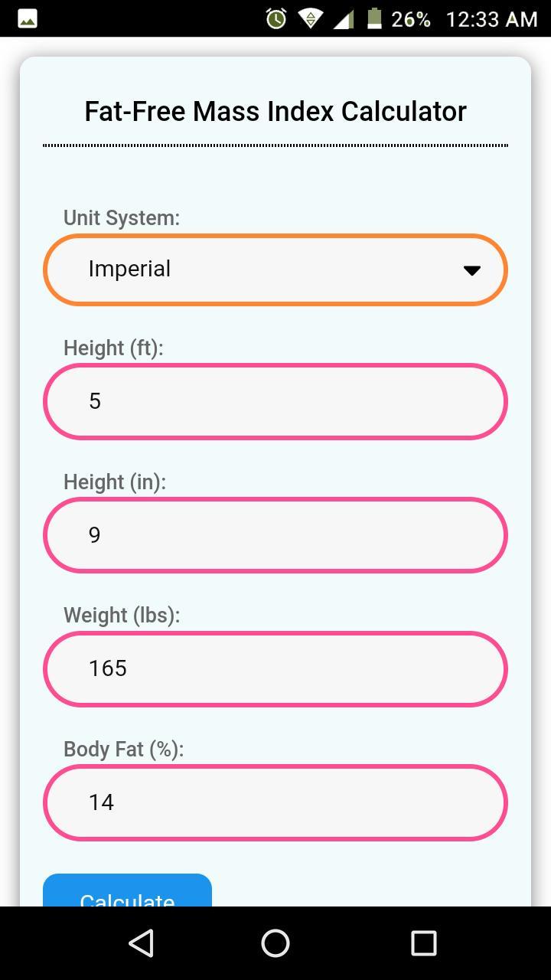Click the Body Fat percentage field
This screenshot has width=551, height=980.
[275, 802]
